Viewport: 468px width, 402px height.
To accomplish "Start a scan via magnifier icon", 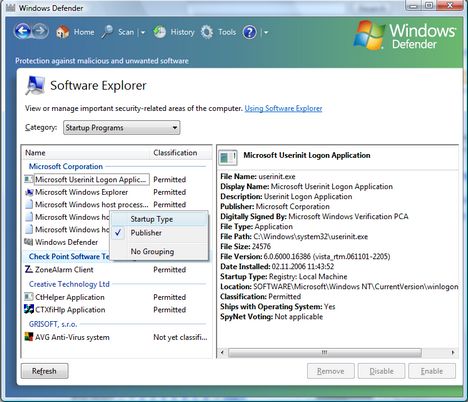I will [107, 32].
